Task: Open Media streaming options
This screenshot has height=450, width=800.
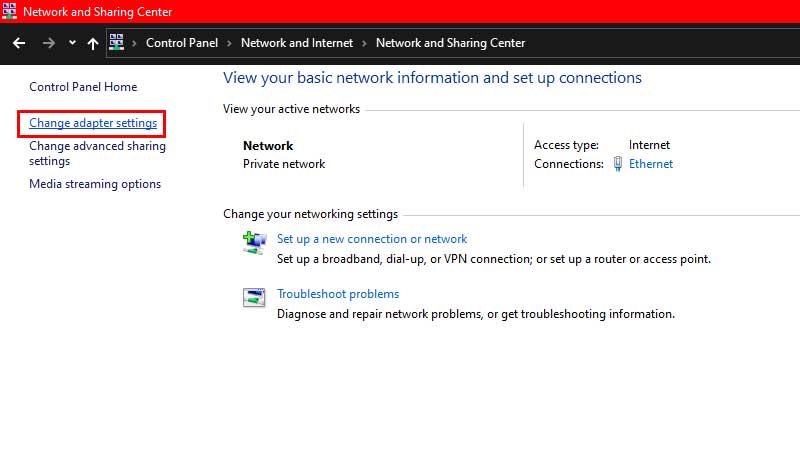Action: [x=95, y=184]
